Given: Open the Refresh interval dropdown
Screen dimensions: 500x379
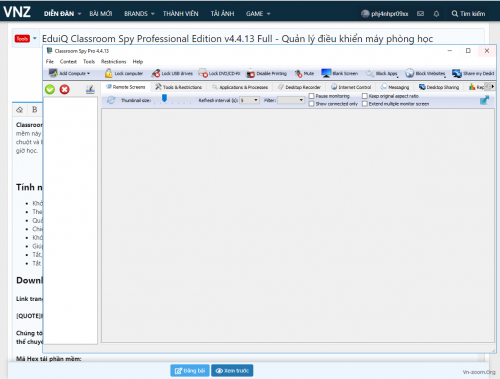Looking at the screenshot, I should click(x=249, y=100).
